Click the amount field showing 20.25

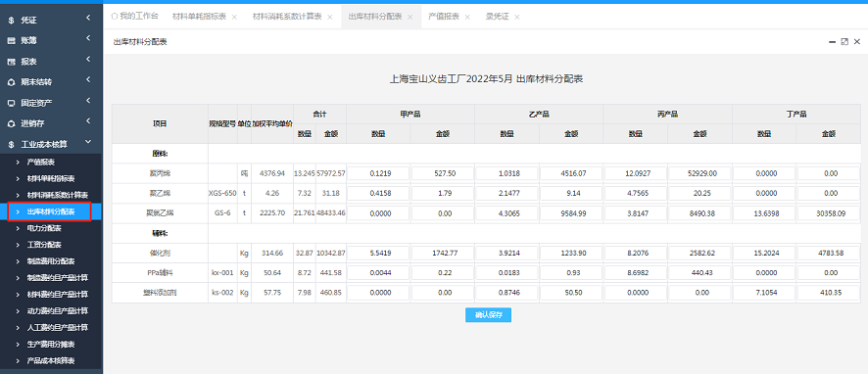click(699, 193)
